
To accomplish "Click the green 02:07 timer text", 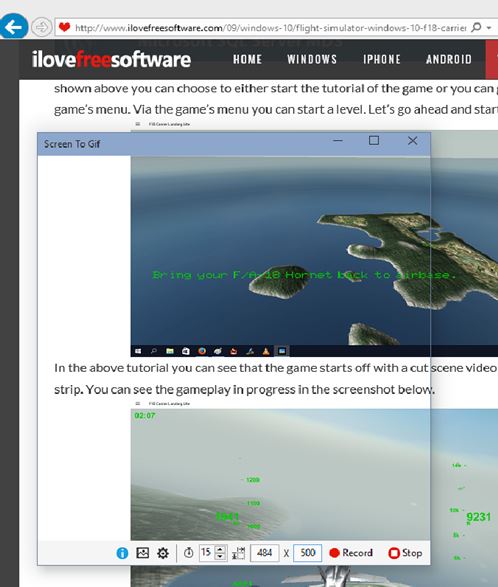I will pyautogui.click(x=145, y=416).
